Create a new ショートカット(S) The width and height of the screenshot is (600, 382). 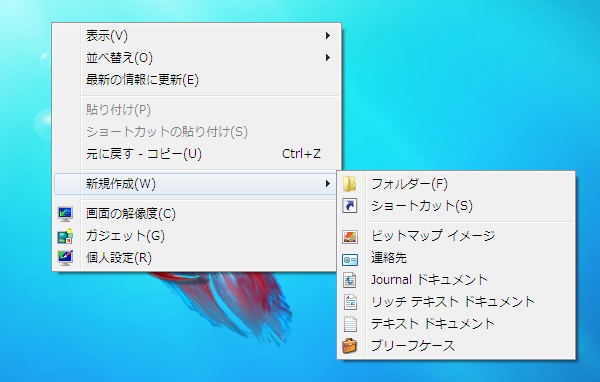click(456, 206)
